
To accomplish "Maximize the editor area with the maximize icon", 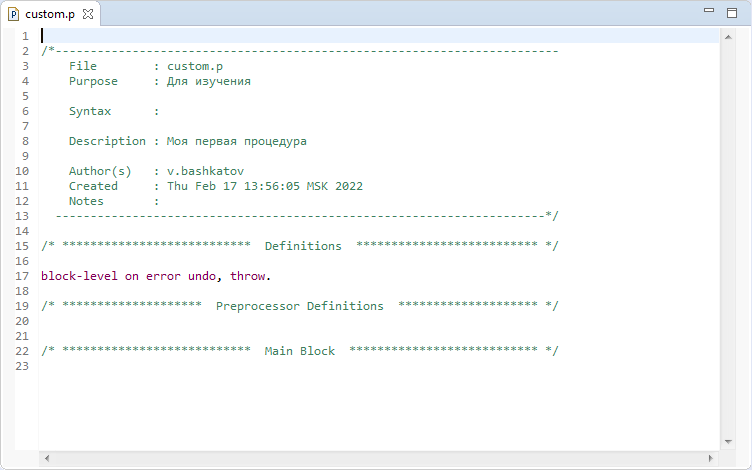I will point(732,13).
